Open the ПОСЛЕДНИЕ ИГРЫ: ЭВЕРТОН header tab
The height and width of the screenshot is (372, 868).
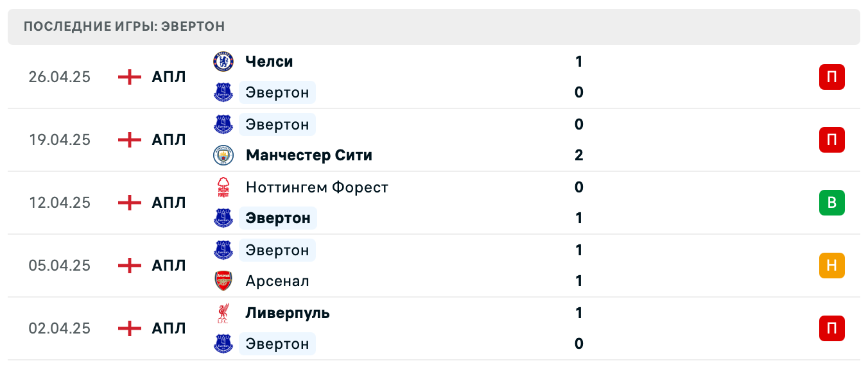pyautogui.click(x=124, y=26)
